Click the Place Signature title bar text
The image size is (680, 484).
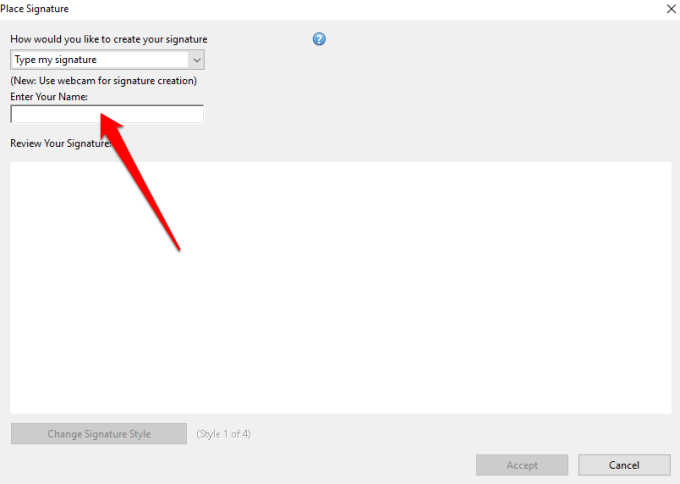coord(35,9)
